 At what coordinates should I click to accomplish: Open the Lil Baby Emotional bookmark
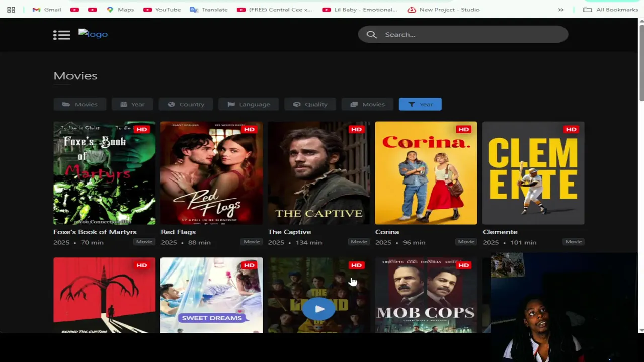[x=360, y=10]
